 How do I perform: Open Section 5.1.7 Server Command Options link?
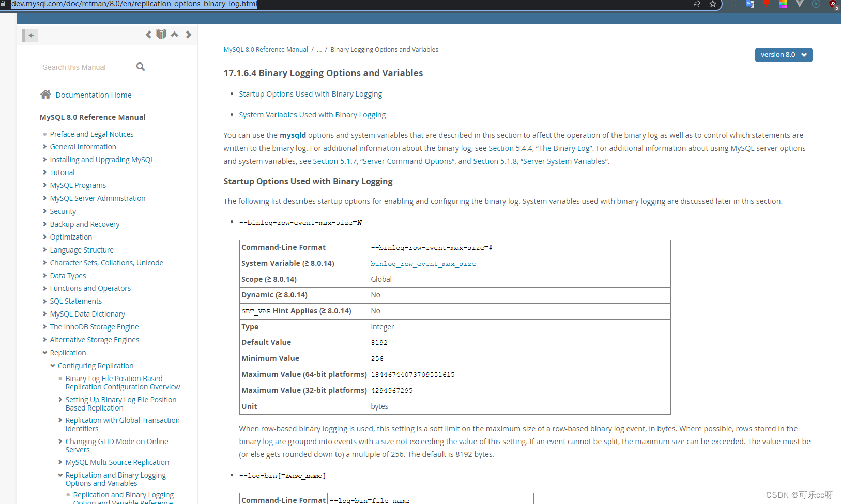pos(384,161)
